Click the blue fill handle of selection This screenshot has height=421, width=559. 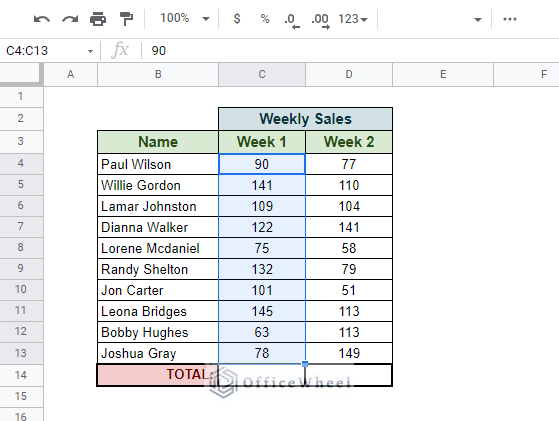pos(305,364)
